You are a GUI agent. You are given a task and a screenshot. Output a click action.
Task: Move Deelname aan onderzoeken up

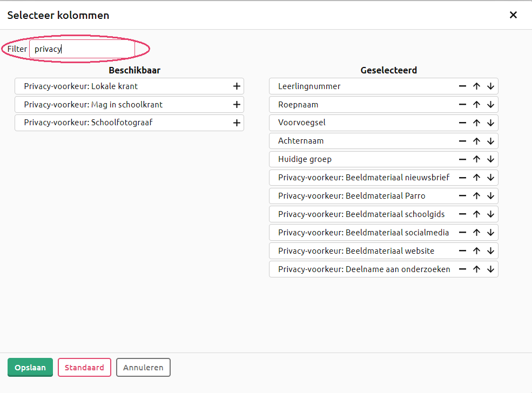(x=476, y=269)
